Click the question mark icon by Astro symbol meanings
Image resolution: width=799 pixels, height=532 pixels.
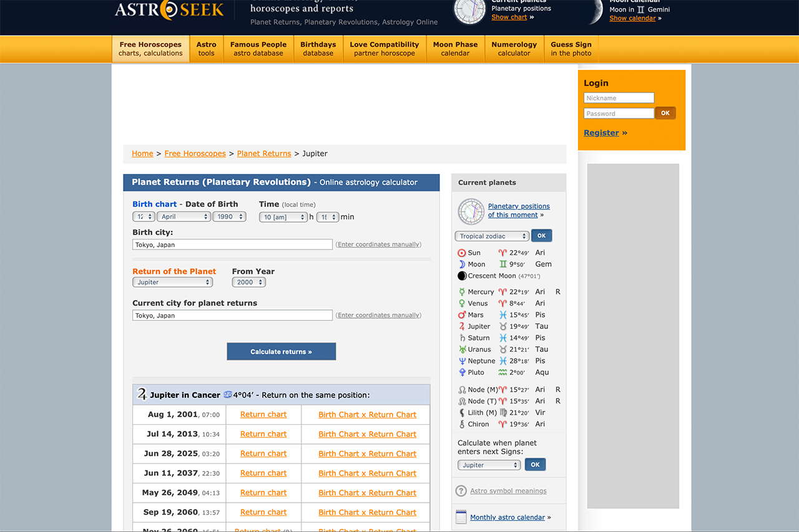pyautogui.click(x=461, y=491)
